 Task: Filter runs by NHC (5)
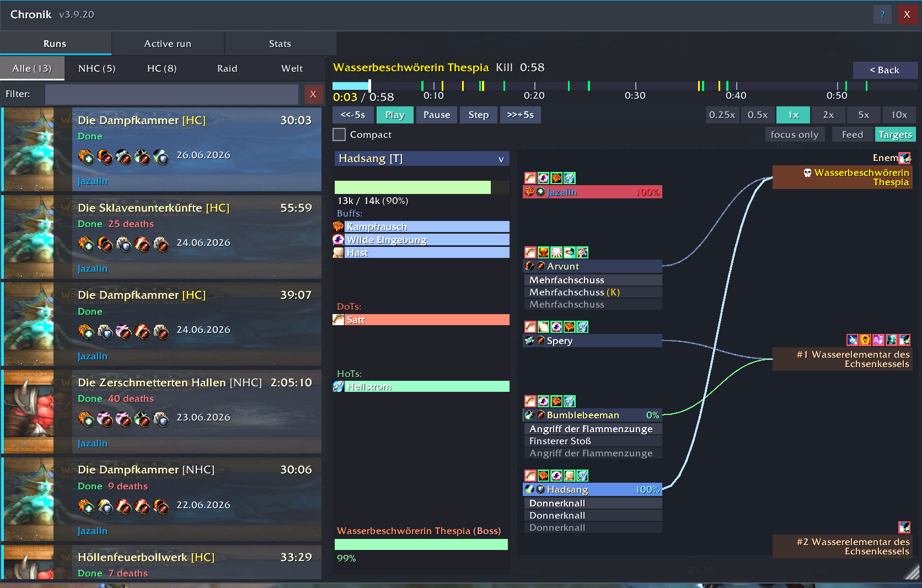pos(97,68)
